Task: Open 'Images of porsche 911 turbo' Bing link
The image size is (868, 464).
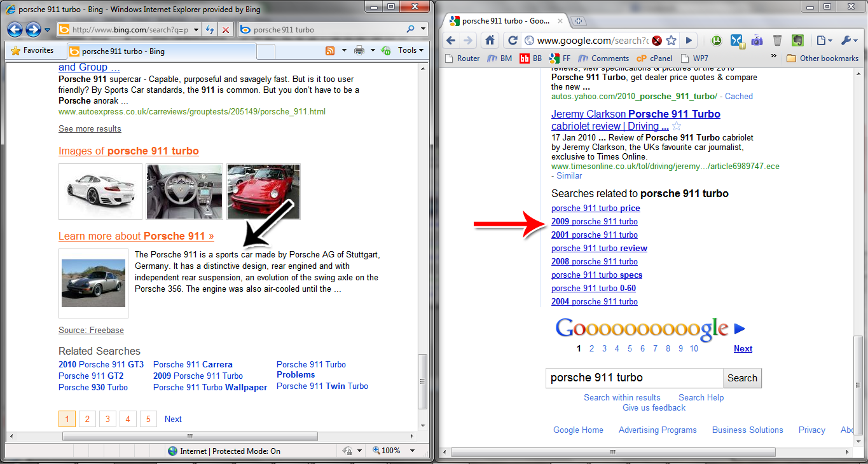Action: click(128, 151)
